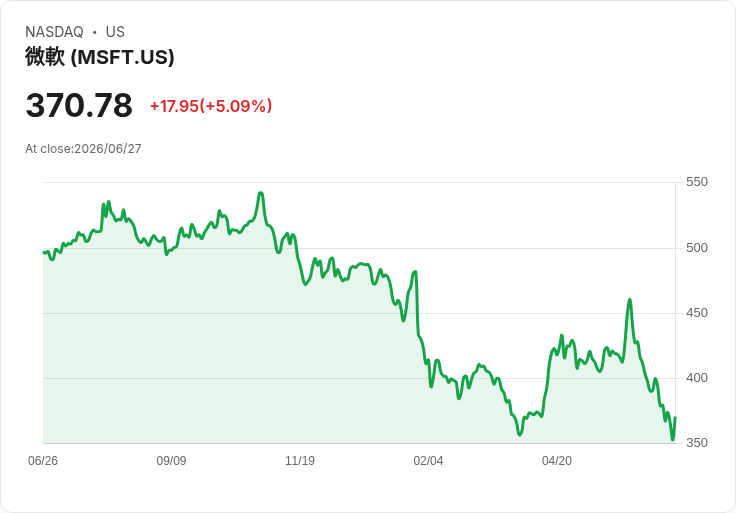This screenshot has height=513, width=736.
Task: Click the +17.95(+5.09%) change value
Action: click(211, 106)
